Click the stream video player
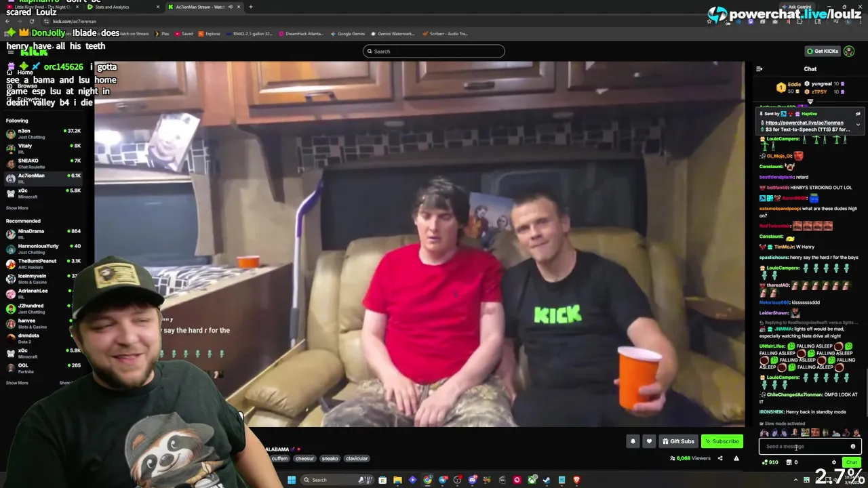This screenshot has height=488, width=868. 419,244
